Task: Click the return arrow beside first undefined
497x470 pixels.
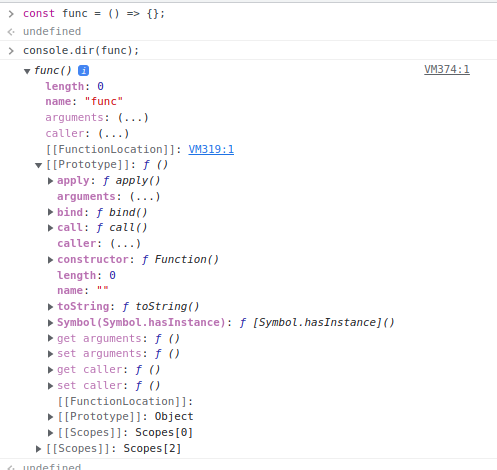Action: click(11, 32)
